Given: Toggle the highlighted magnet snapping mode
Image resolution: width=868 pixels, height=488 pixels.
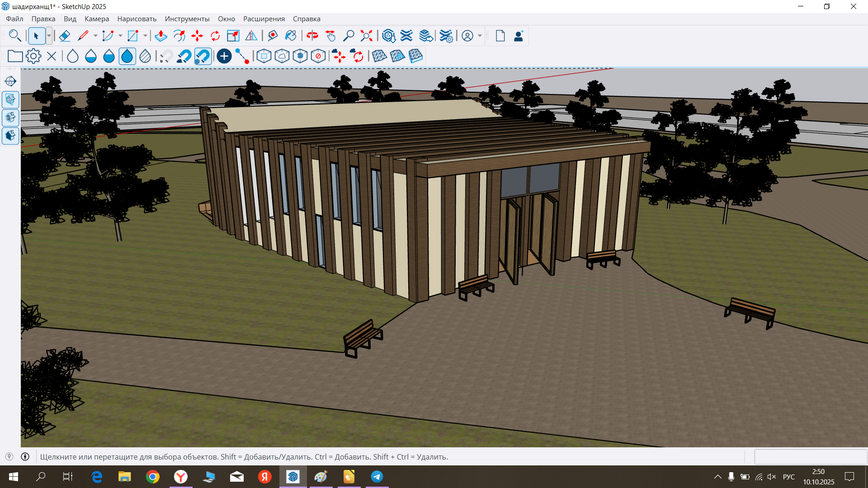Looking at the screenshot, I should pos(203,56).
